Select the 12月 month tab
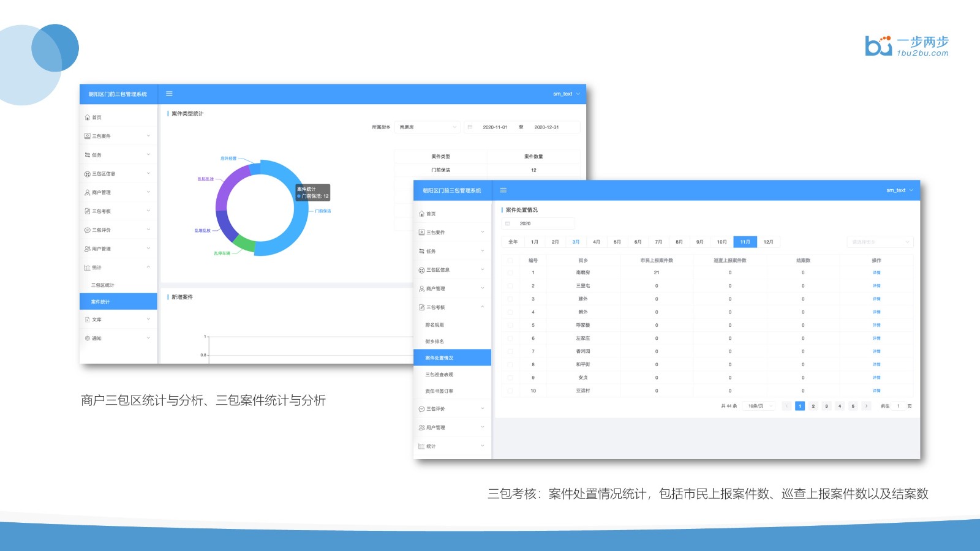Image resolution: width=980 pixels, height=551 pixels. [x=768, y=242]
